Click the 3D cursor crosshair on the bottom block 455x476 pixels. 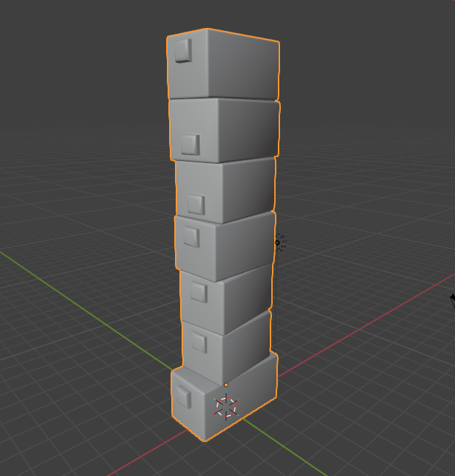pyautogui.click(x=226, y=407)
